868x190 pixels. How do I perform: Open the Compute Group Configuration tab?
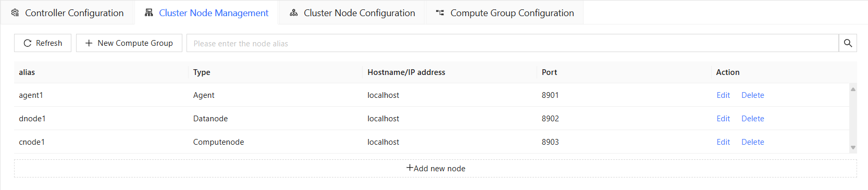click(505, 12)
